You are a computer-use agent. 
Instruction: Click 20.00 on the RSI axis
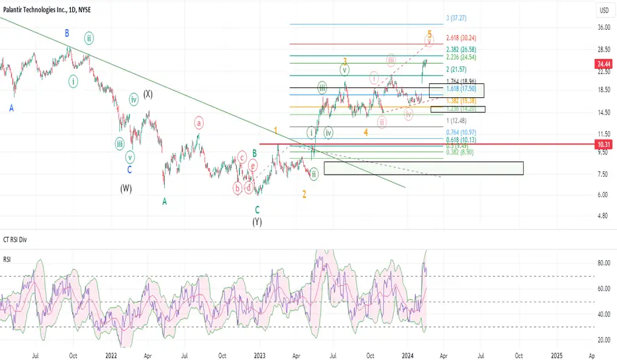click(604, 340)
